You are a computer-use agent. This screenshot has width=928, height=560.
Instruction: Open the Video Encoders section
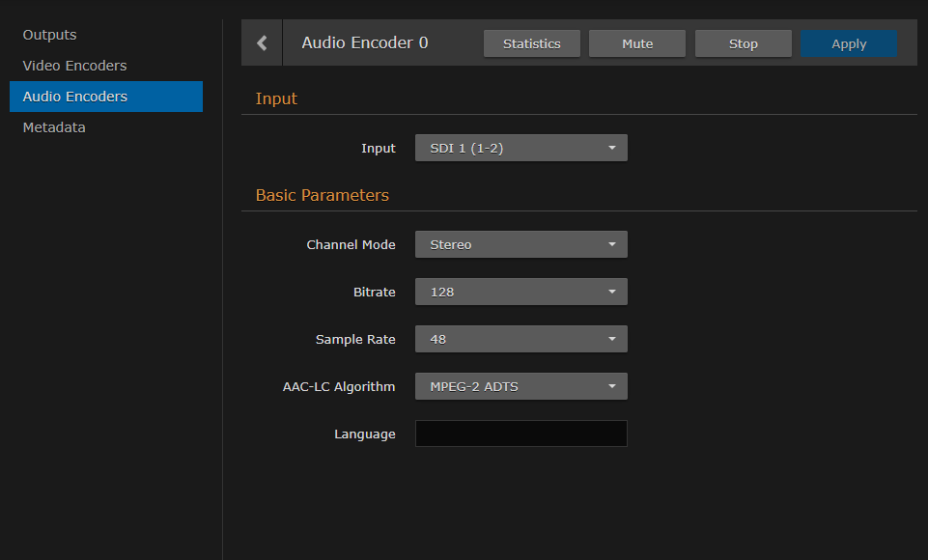74,66
